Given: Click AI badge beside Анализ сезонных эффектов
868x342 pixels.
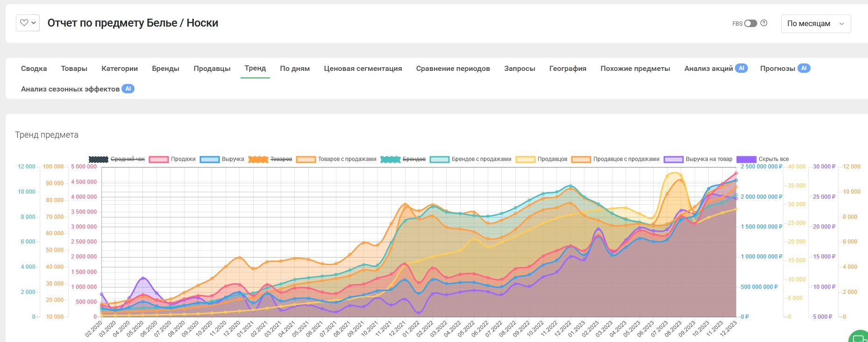Looking at the screenshot, I should [x=128, y=89].
